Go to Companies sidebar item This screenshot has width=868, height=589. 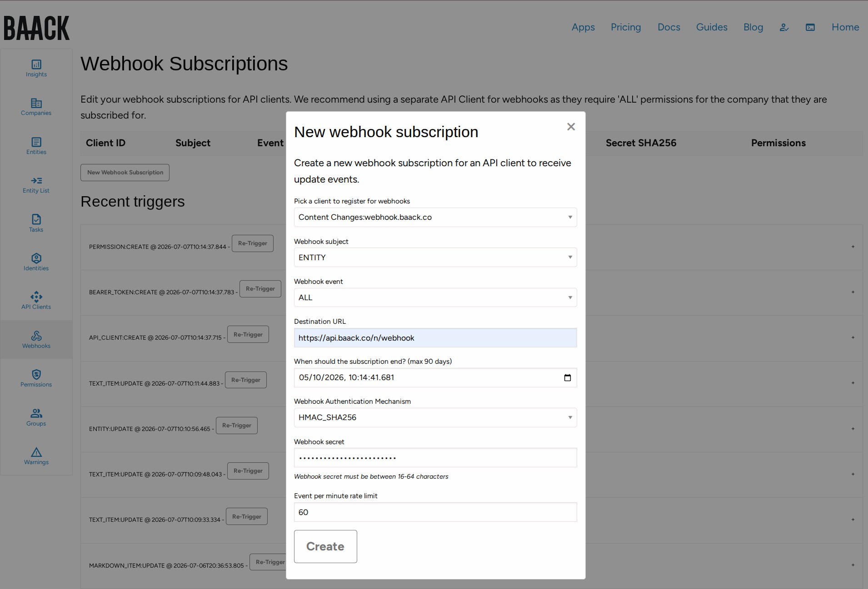[36, 107]
